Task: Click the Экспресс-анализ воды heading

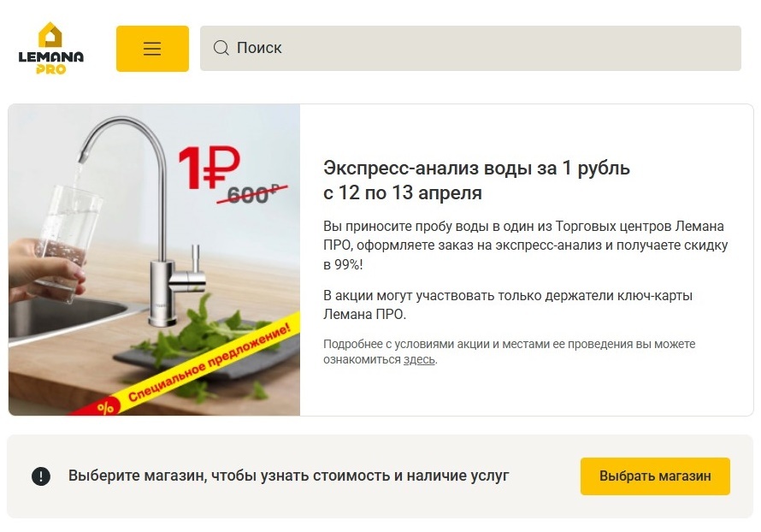Action: [476, 168]
